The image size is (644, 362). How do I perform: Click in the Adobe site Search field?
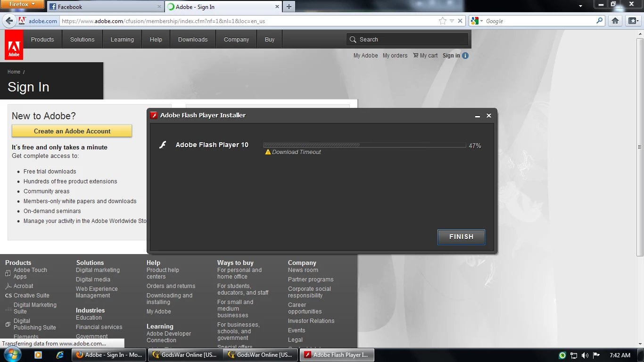407,40
